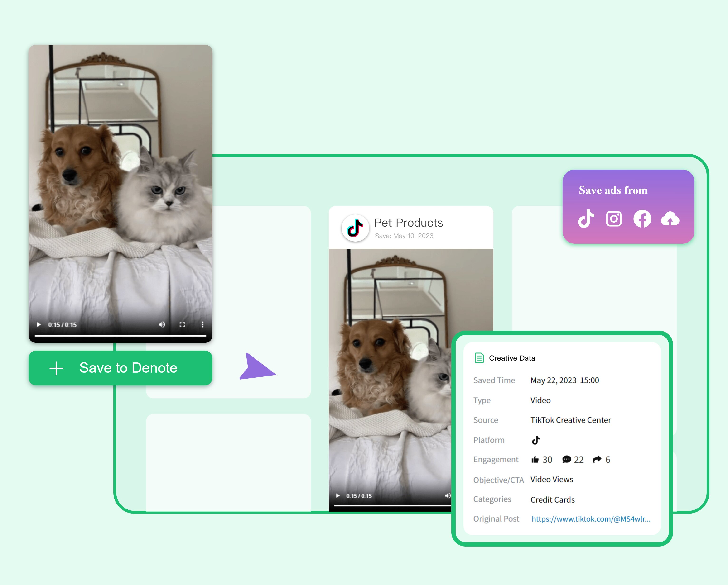Image resolution: width=728 pixels, height=585 pixels.
Task: Click the thumbs-up likes icon
Action: [535, 460]
